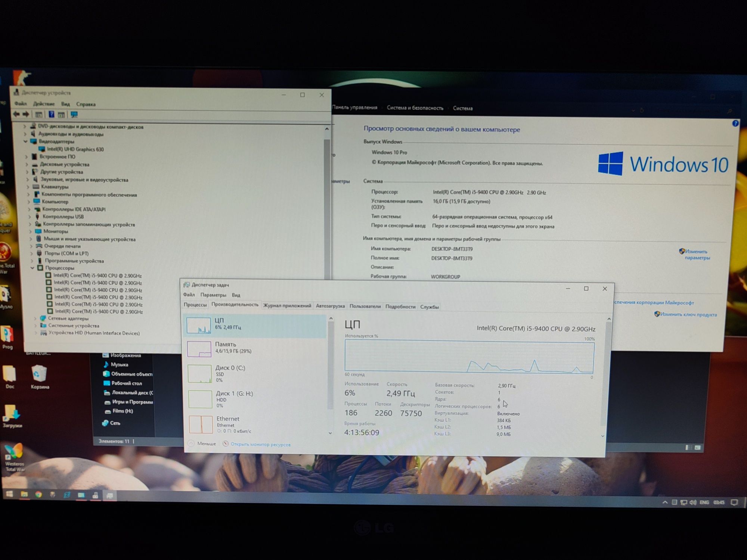Launch Google Chrome from the taskbar

(x=38, y=494)
